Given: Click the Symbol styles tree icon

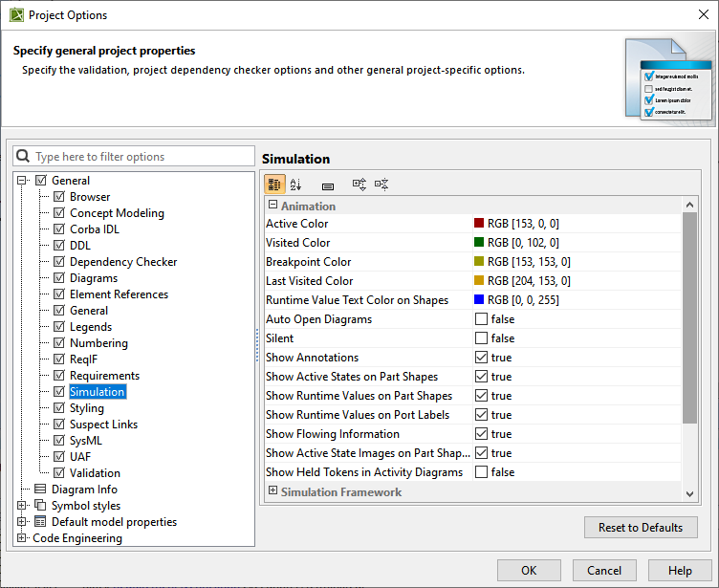Looking at the screenshot, I should (x=40, y=506).
